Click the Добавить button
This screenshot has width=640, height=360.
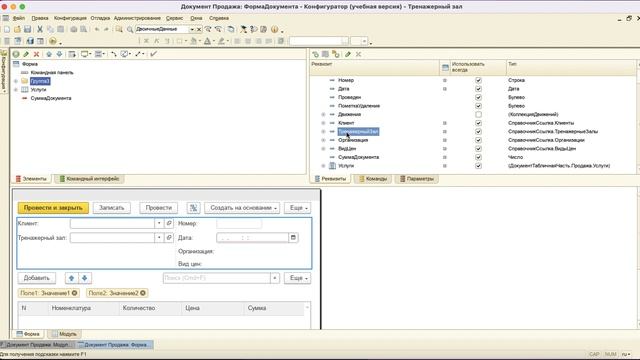pos(37,278)
